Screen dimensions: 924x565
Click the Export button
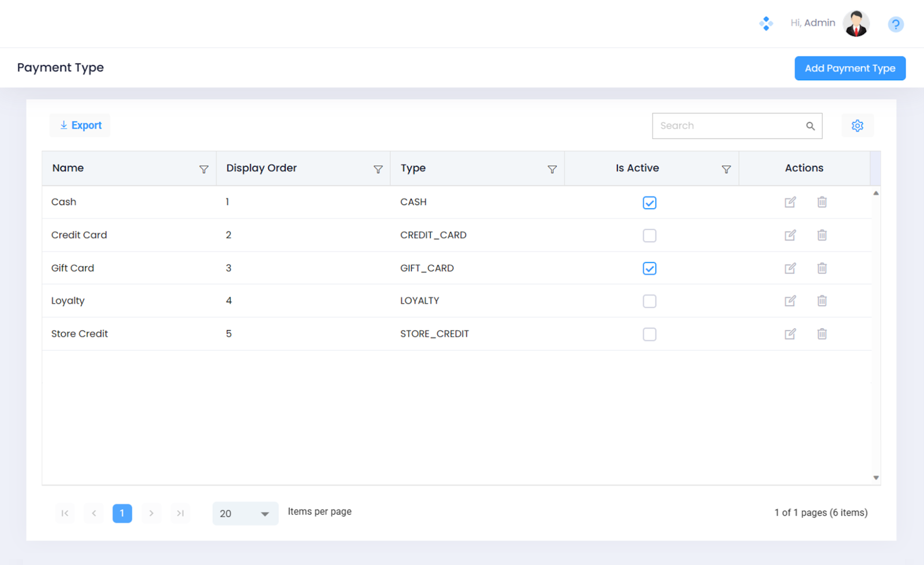point(80,125)
